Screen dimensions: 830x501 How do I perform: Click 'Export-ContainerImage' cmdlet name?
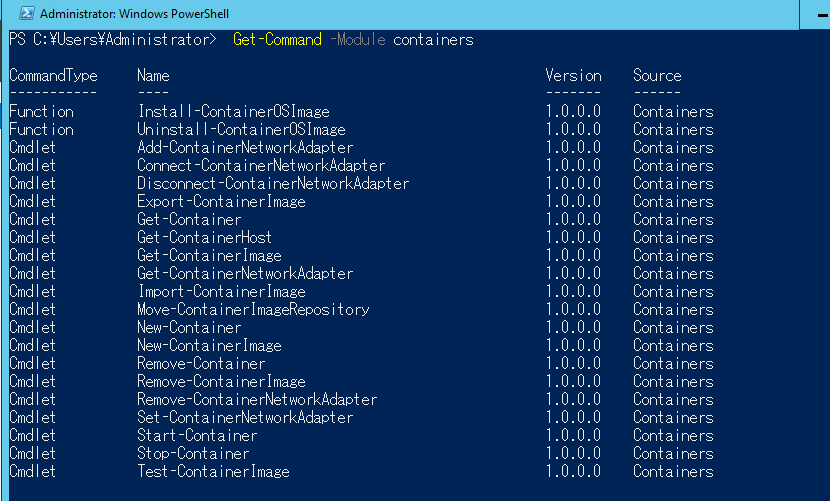coord(221,202)
